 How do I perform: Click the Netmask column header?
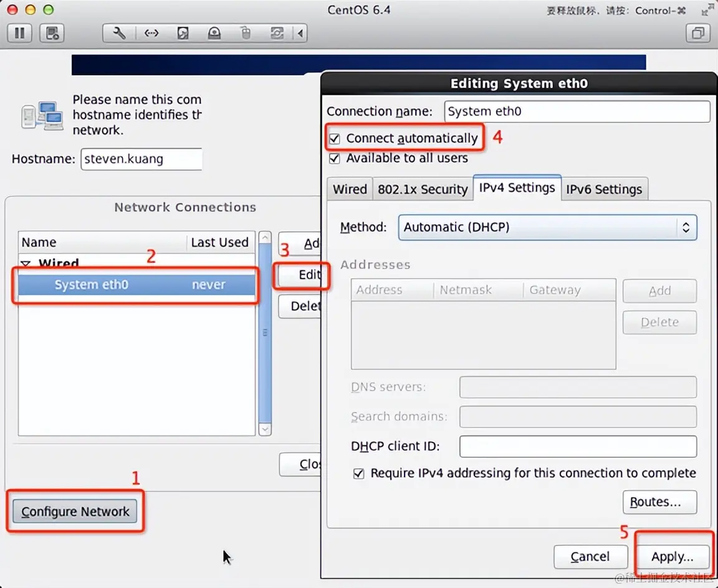click(478, 290)
